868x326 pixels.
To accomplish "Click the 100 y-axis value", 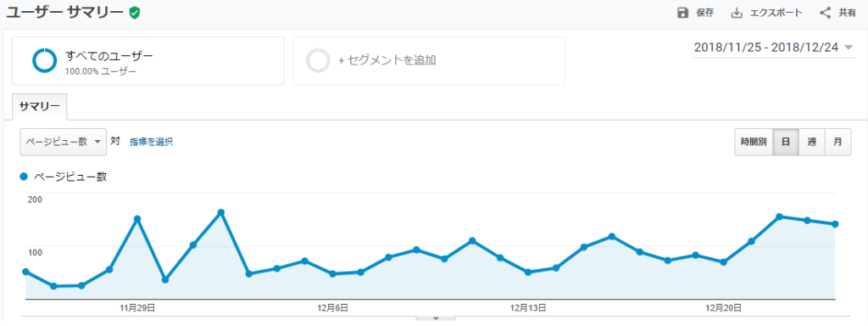I will click(35, 253).
